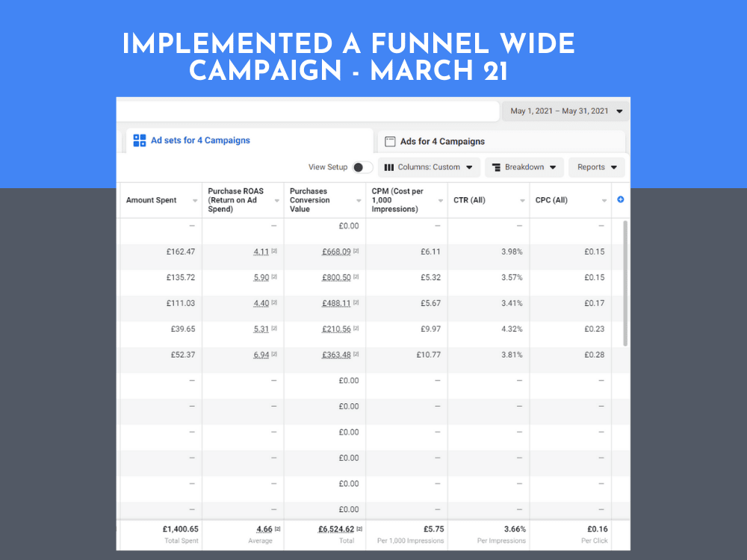The image size is (747, 560).
Task: Switch to Ad sets for 4 Campaigns tab
Action: [200, 140]
